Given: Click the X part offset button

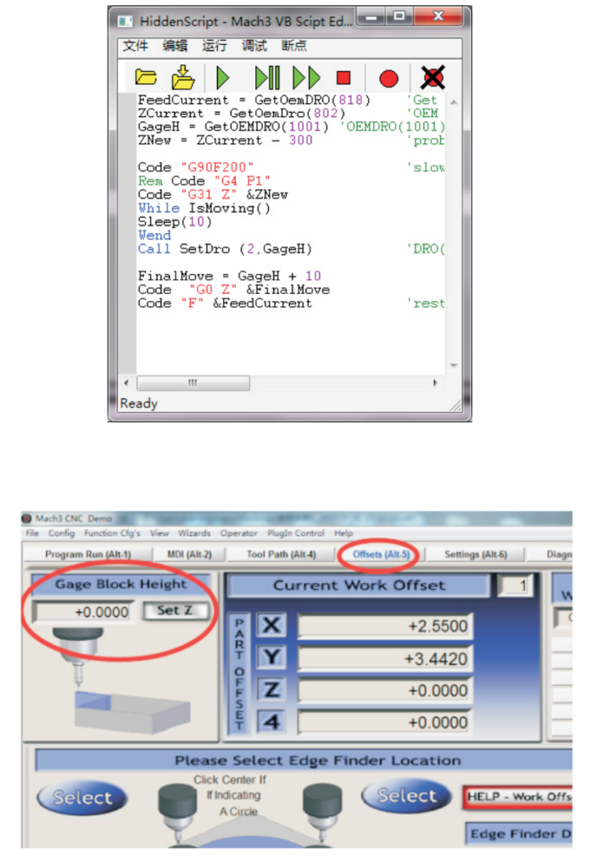Looking at the screenshot, I should point(271,626).
